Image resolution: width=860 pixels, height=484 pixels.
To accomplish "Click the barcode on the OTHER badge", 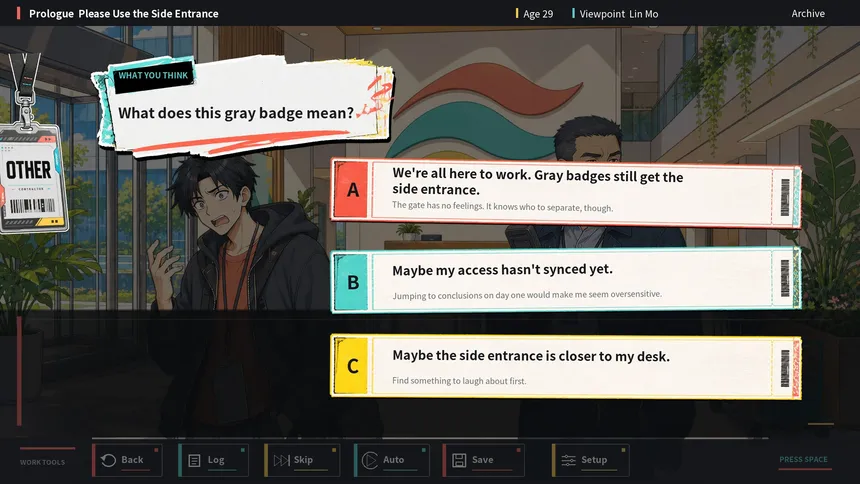I will [x=32, y=206].
